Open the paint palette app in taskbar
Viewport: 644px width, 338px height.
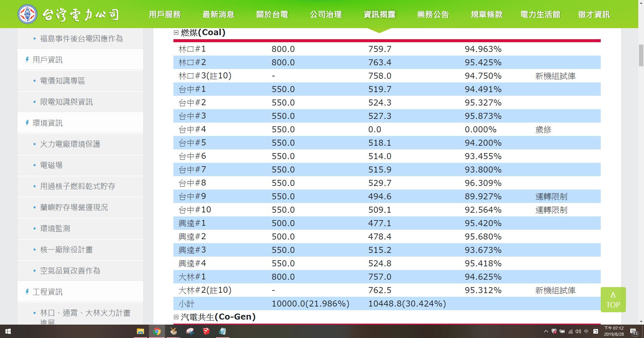coord(190,331)
